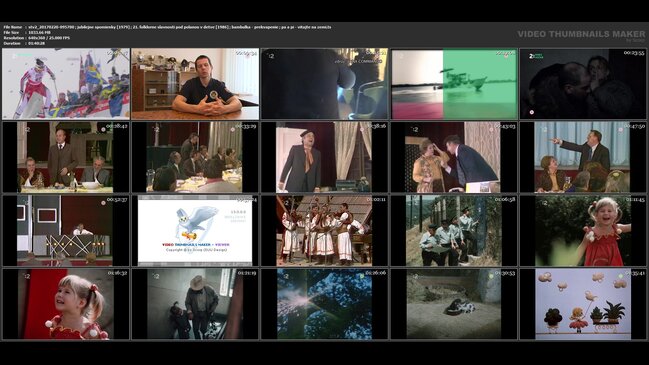Image resolution: width=649 pixels, height=365 pixels.
Task: Click the 00:38:16 man in hat thumbnail
Action: click(x=324, y=157)
